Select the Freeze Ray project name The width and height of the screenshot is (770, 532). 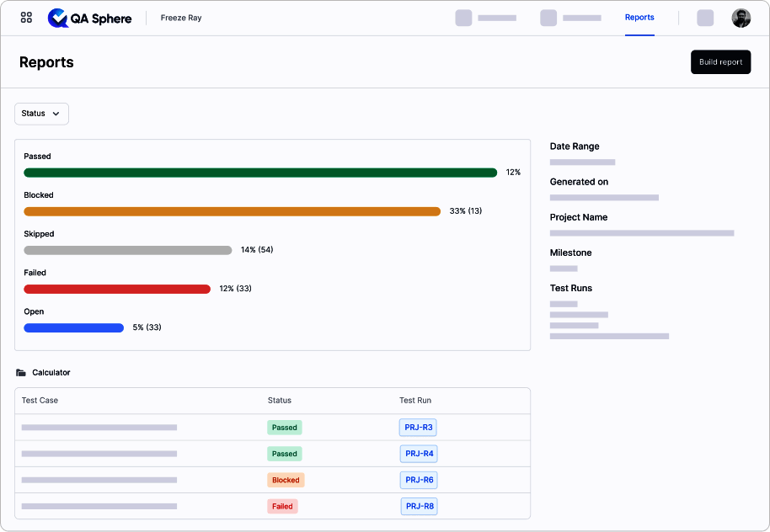coord(180,17)
